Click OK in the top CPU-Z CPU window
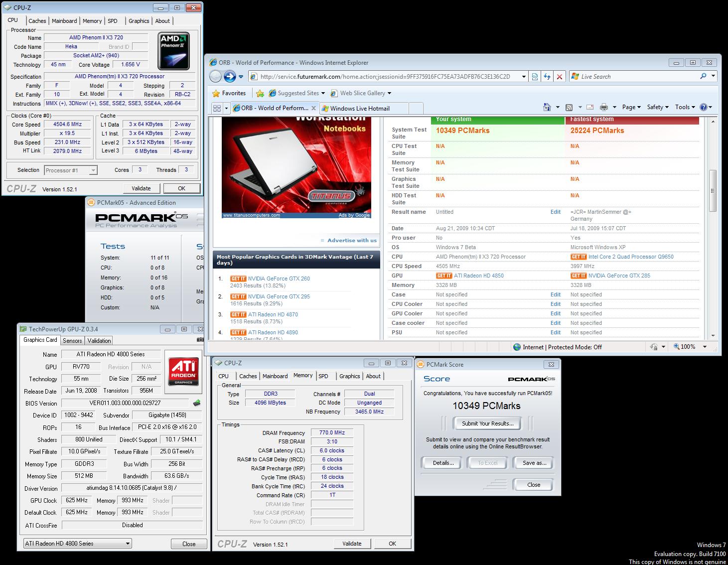 [x=181, y=188]
